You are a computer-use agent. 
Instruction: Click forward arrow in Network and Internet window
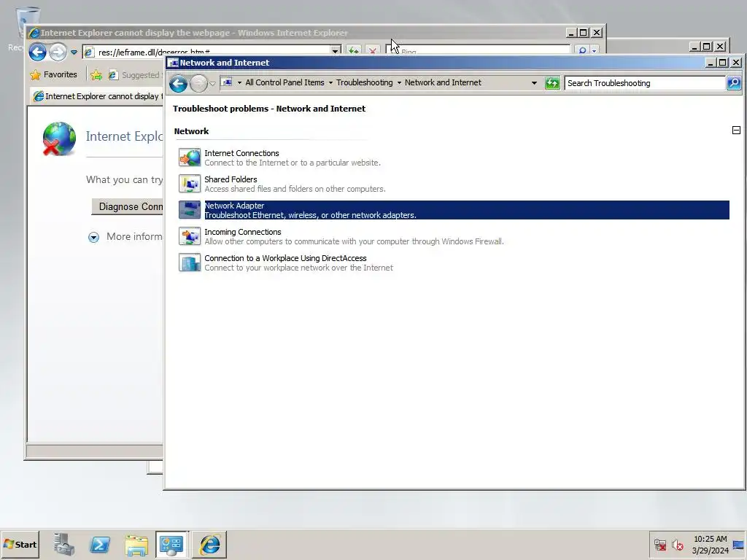(x=198, y=84)
